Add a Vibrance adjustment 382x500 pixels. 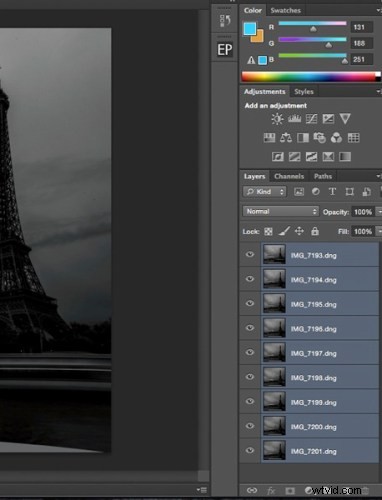click(345, 119)
